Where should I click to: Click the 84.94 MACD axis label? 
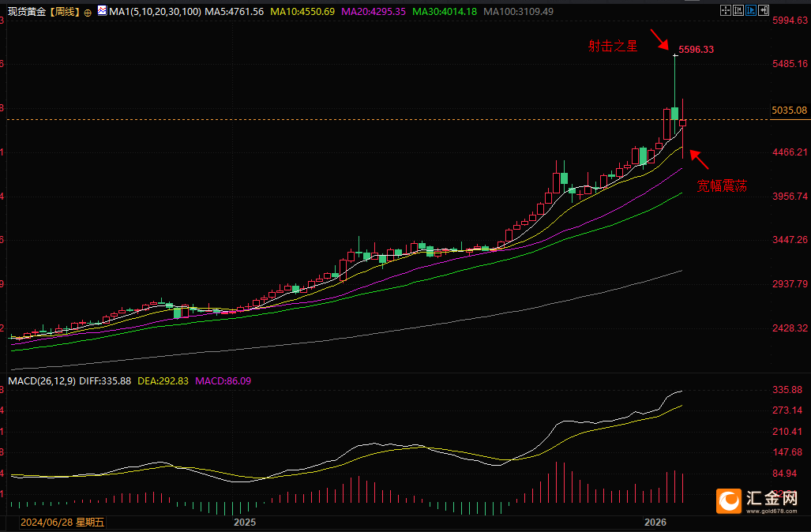click(x=785, y=474)
